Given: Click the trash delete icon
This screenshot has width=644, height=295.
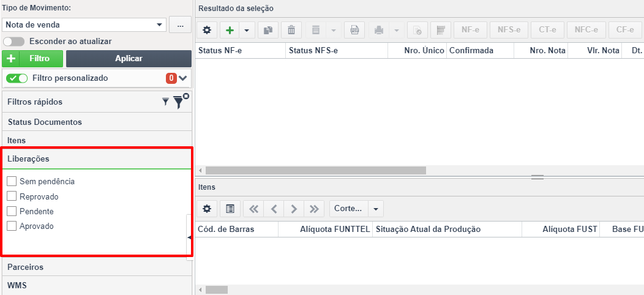Looking at the screenshot, I should tap(291, 30).
